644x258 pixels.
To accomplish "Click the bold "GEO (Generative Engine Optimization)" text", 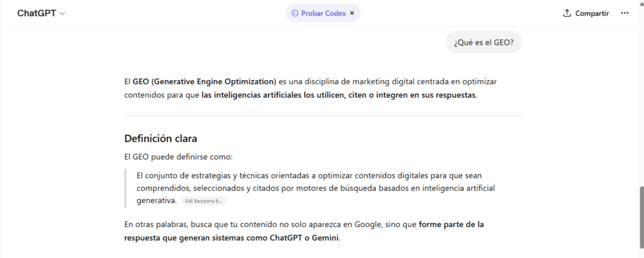I will 204,81.
